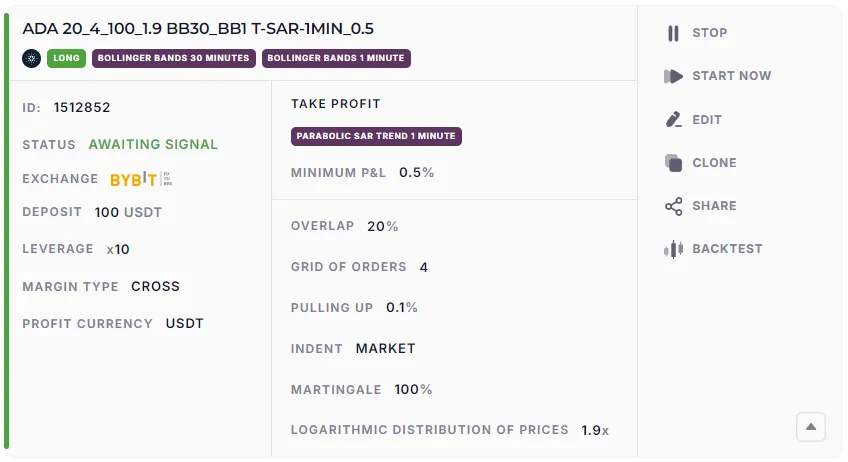Click the BACKTEST label text

727,249
